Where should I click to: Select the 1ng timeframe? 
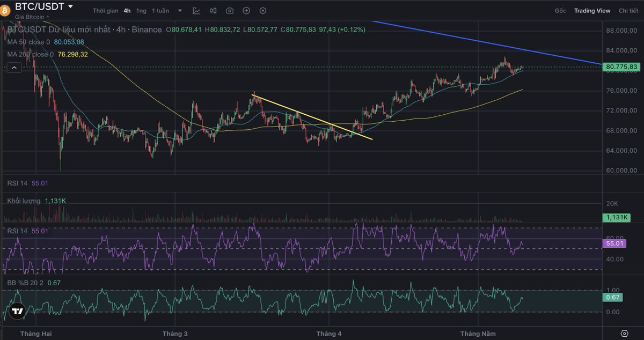(141, 11)
